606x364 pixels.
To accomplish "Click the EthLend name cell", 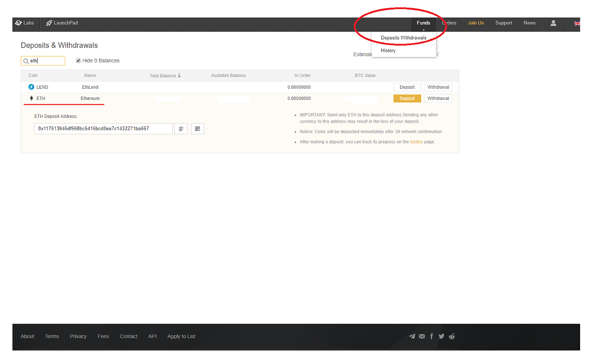I will [90, 87].
